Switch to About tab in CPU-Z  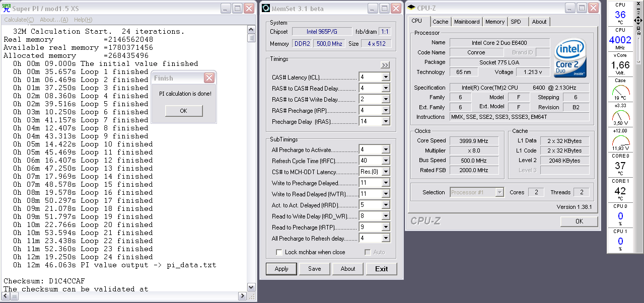(539, 22)
